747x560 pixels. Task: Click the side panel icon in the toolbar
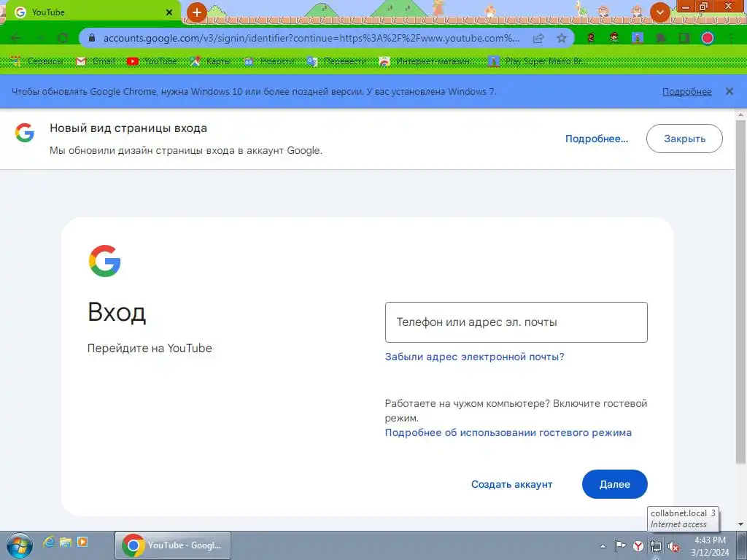[x=684, y=38]
